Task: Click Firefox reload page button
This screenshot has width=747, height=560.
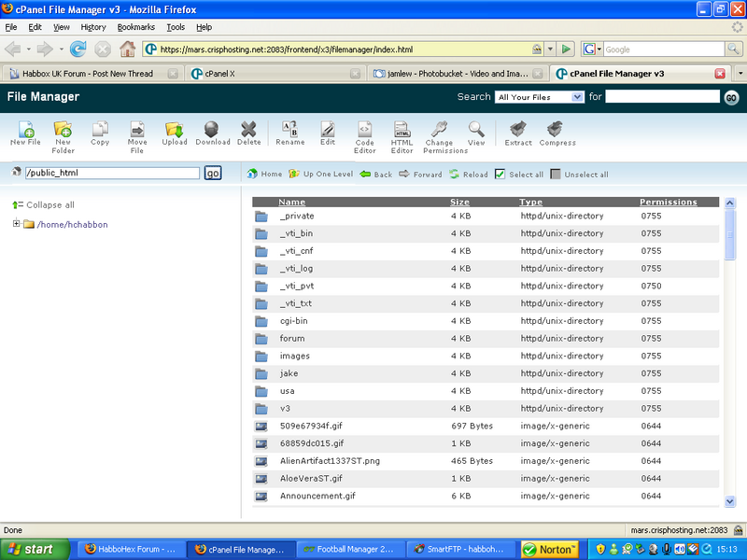Action: coord(78,49)
